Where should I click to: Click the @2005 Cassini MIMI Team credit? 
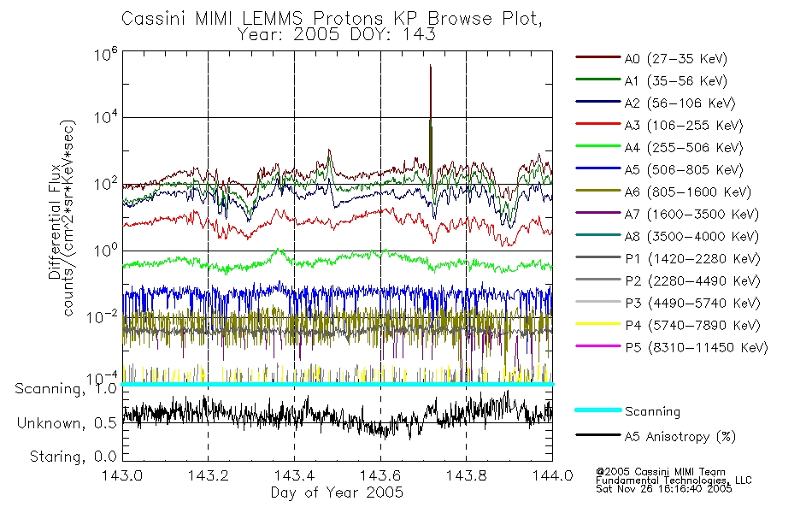(x=661, y=472)
